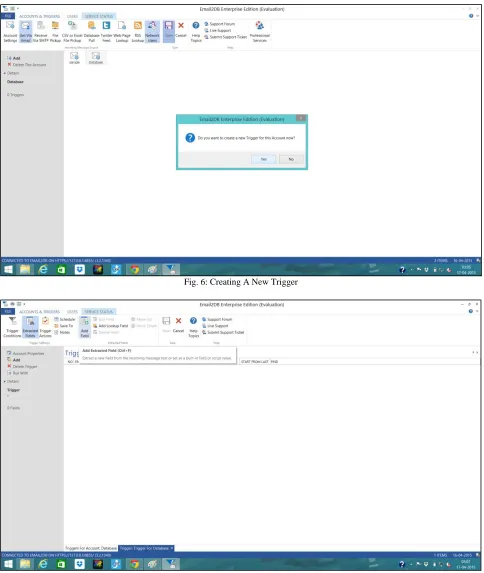Open Support Forum link in the Fig. 6 window

click(219, 24)
